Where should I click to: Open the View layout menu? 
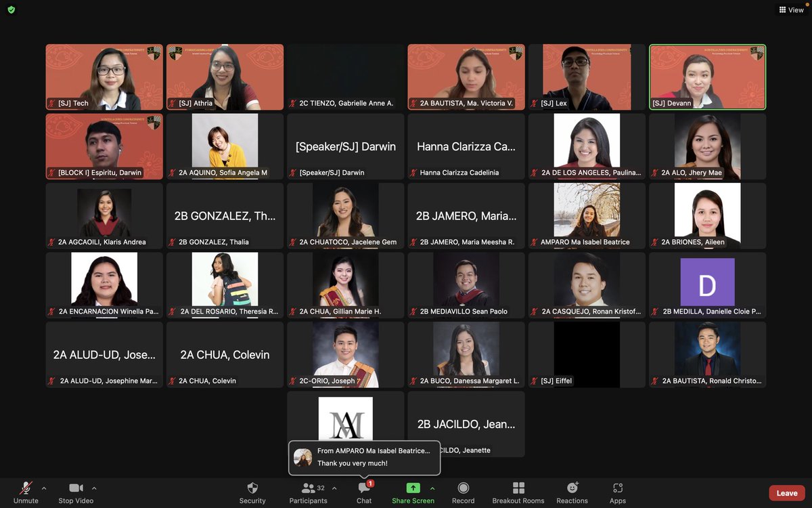point(792,9)
